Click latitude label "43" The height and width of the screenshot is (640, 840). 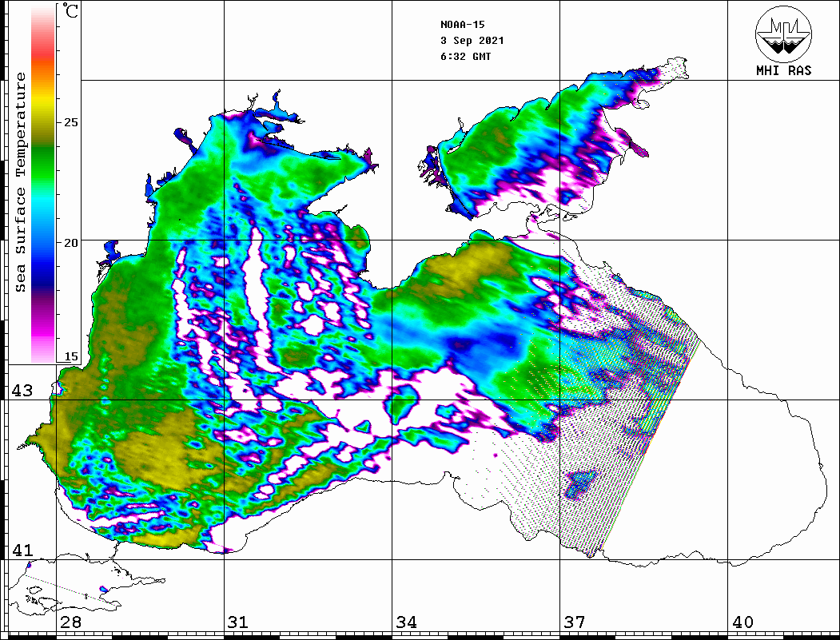(x=22, y=391)
